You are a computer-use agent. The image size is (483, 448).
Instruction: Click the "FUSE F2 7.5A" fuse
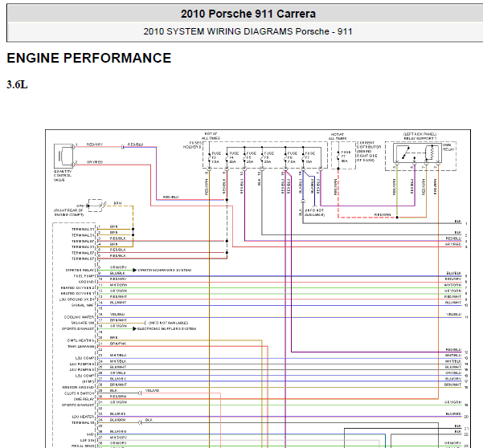click(x=214, y=157)
